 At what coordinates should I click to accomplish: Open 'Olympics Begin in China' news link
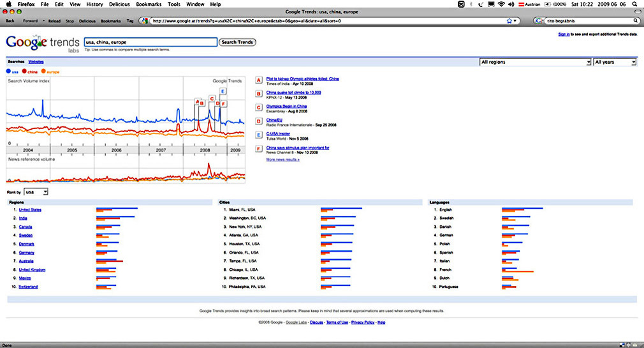[286, 106]
